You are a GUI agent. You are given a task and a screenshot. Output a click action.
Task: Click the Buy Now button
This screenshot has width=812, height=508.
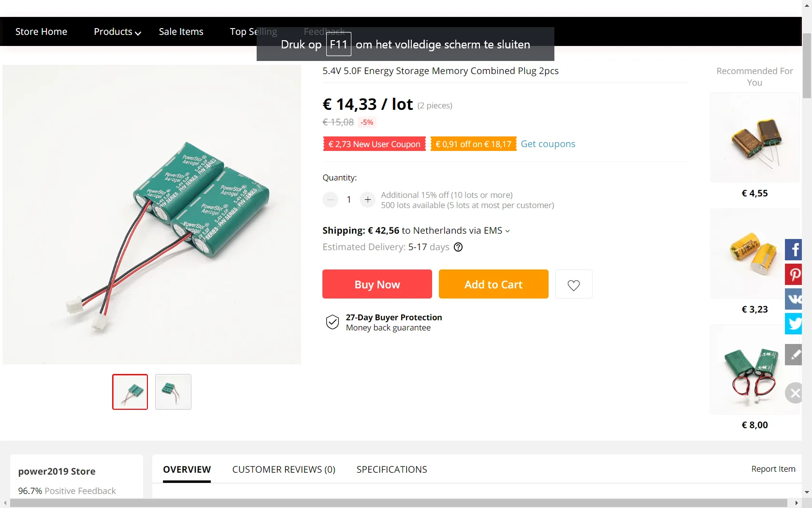click(x=377, y=284)
